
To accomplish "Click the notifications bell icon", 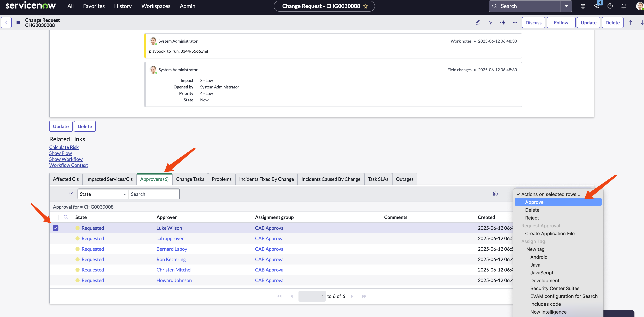I will [x=624, y=6].
